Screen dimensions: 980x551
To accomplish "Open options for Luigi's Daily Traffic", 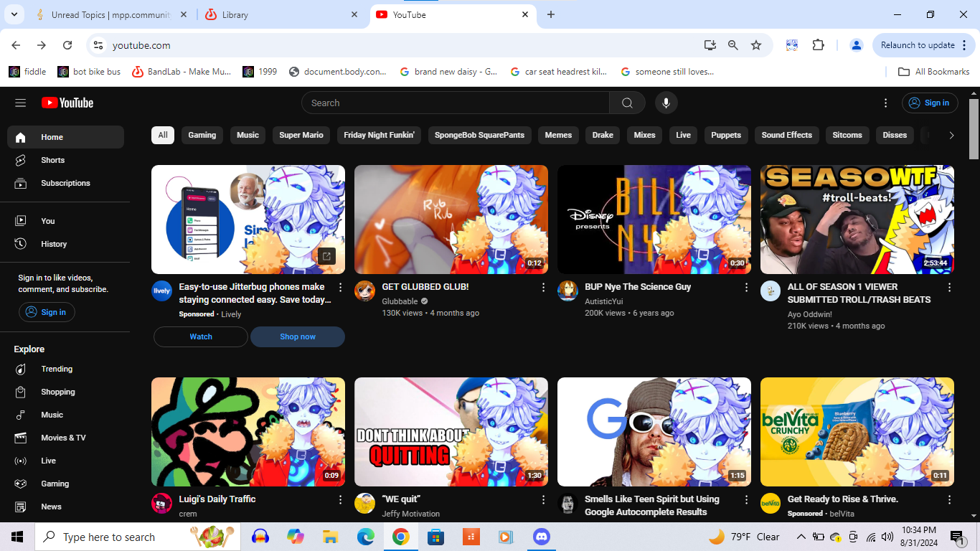I will click(340, 499).
